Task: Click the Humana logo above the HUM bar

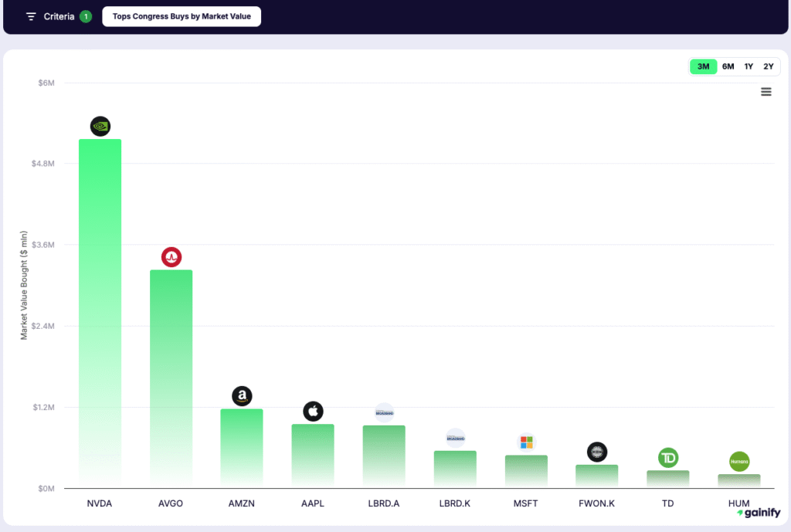Action: point(739,462)
